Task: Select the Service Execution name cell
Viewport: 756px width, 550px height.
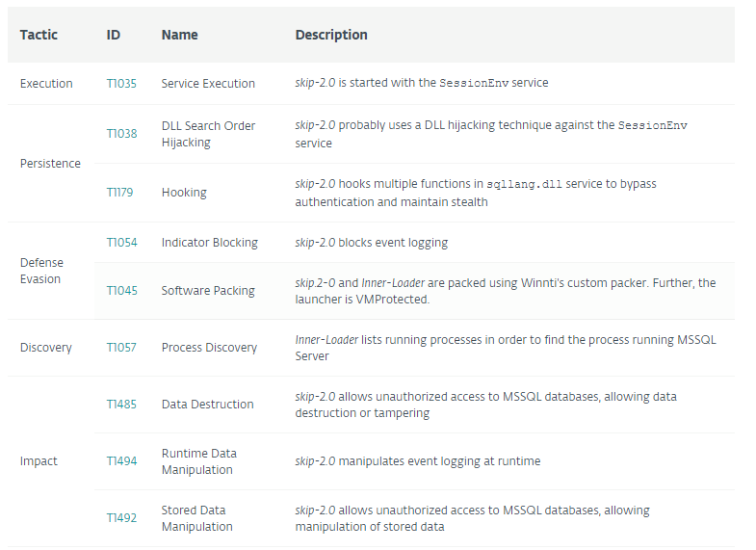Action: pyautogui.click(x=208, y=84)
